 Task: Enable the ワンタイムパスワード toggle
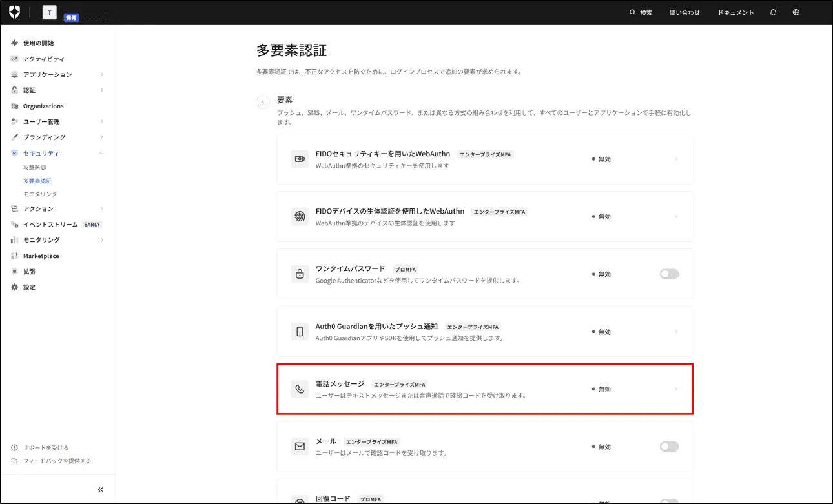669,274
